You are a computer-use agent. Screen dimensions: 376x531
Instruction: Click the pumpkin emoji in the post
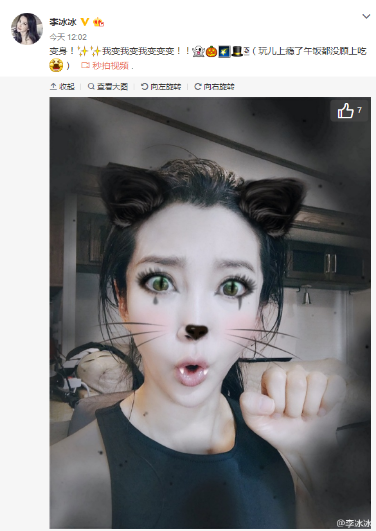click(211, 51)
